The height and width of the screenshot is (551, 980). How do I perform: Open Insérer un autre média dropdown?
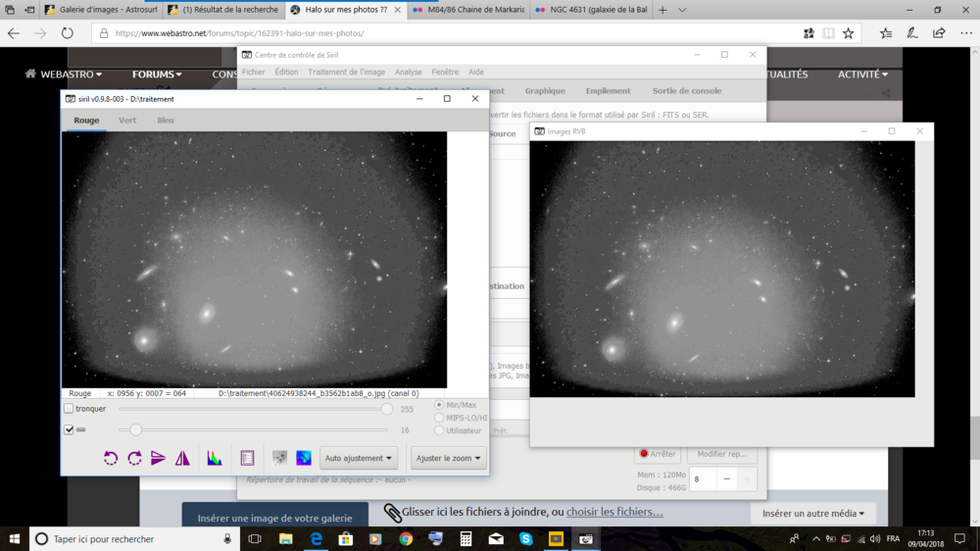(813, 513)
